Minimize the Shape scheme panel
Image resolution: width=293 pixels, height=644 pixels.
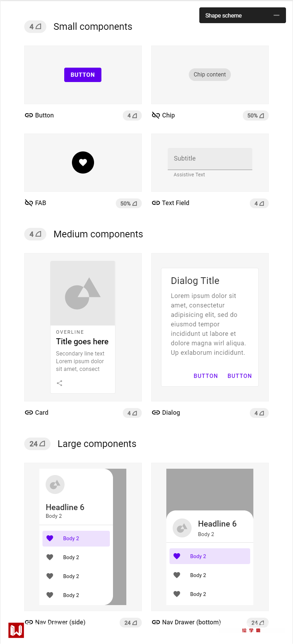277,15
